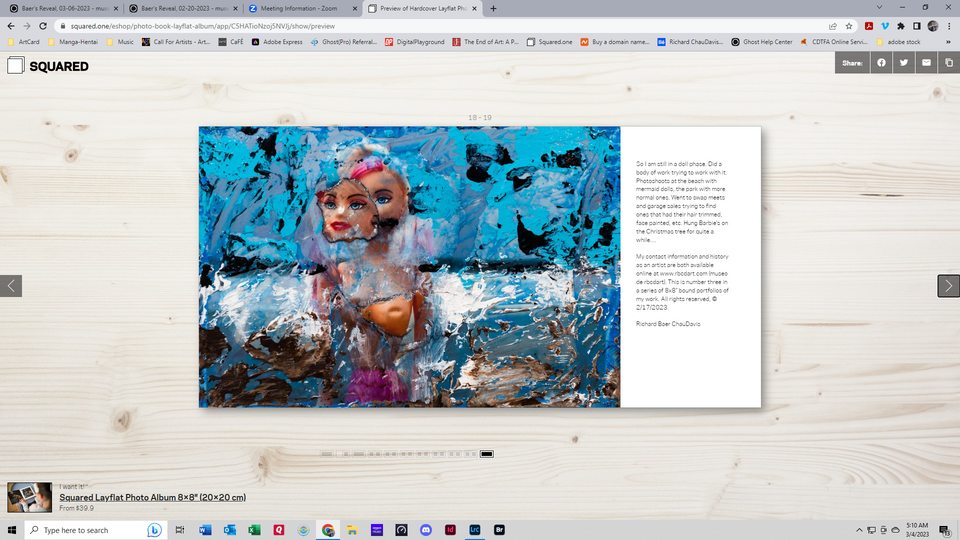Image resolution: width=960 pixels, height=540 pixels.
Task: Show hidden system tray icons
Action: coord(859,530)
